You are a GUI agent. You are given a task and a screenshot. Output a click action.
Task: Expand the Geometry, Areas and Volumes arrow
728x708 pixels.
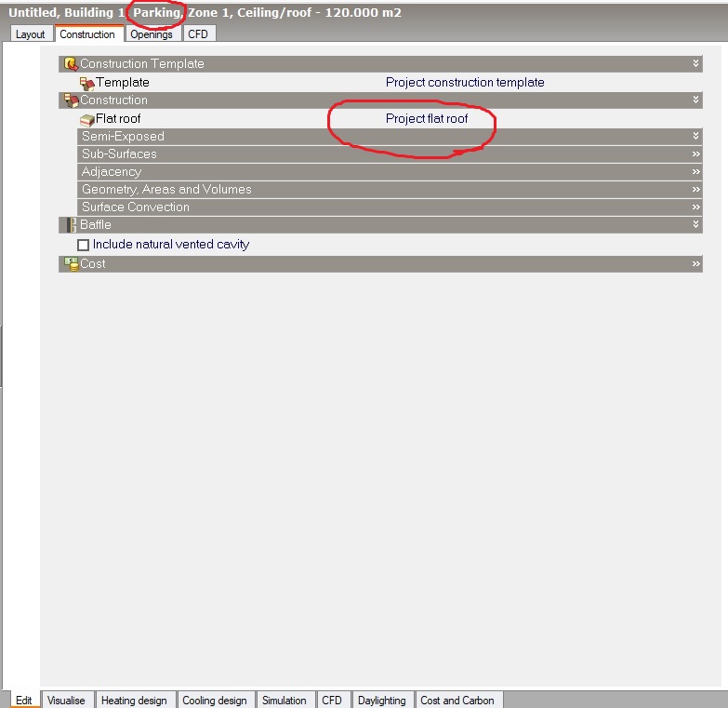point(695,189)
